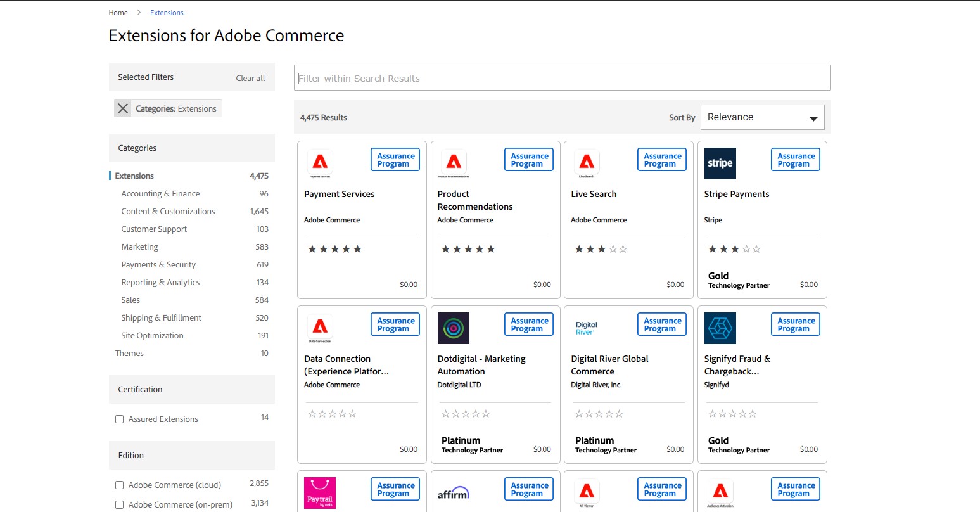The image size is (980, 512).
Task: Click Gold Technology Partner label on Stripe card
Action: click(x=739, y=280)
